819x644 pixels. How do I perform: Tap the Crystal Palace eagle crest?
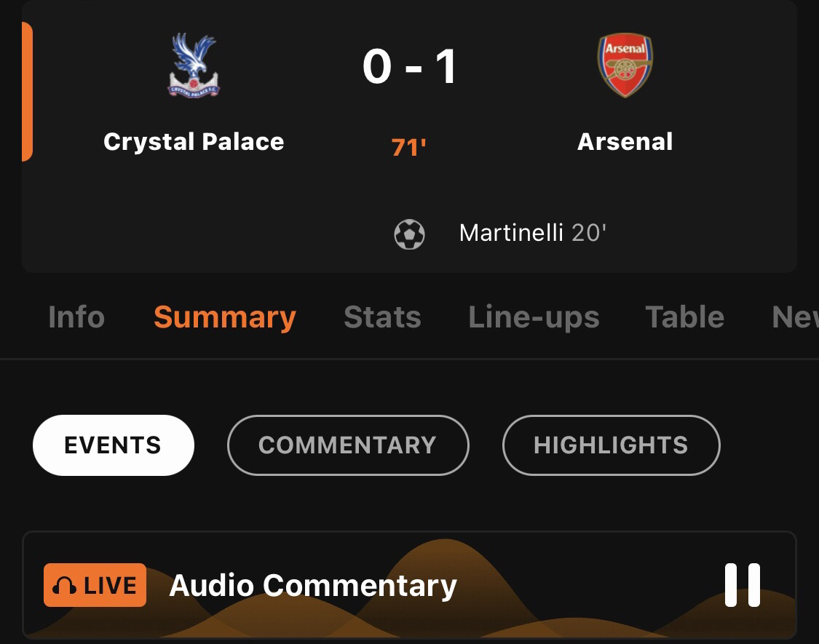[x=194, y=66]
